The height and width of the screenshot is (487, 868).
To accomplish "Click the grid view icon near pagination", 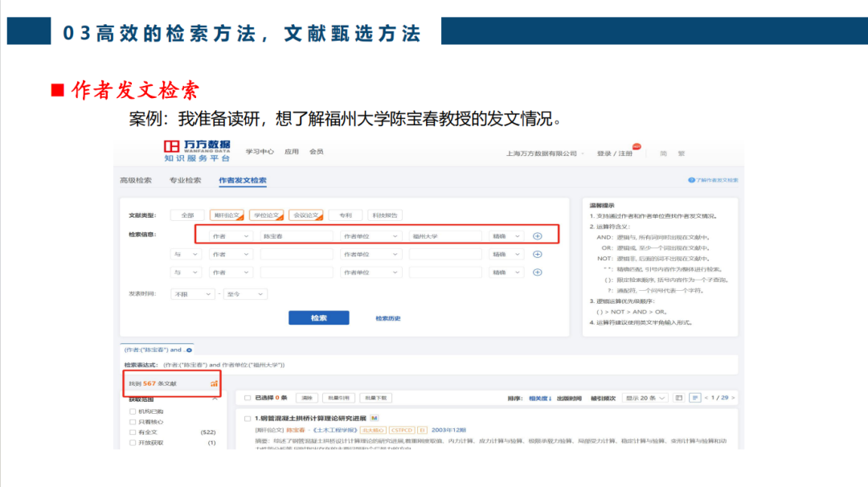I will pos(679,398).
